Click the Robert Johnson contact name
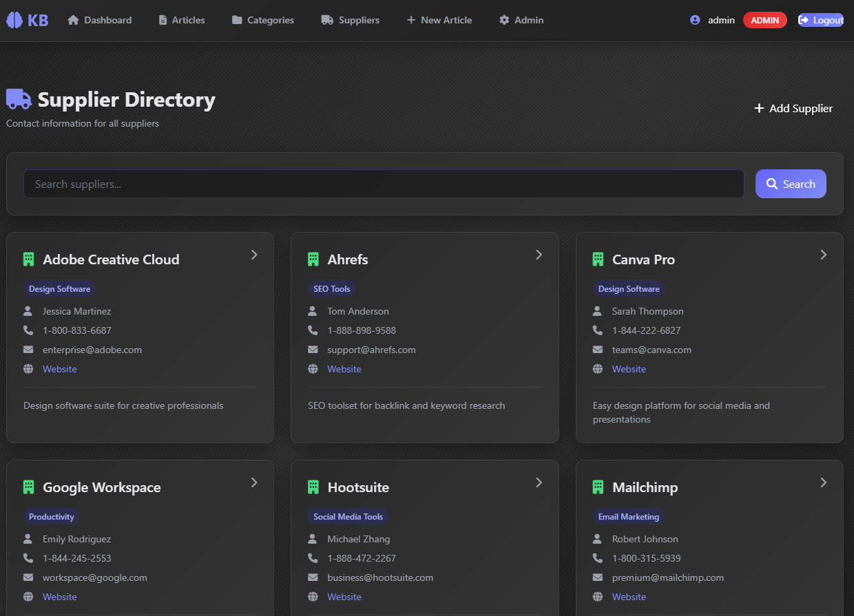The image size is (854, 616). [x=645, y=539]
